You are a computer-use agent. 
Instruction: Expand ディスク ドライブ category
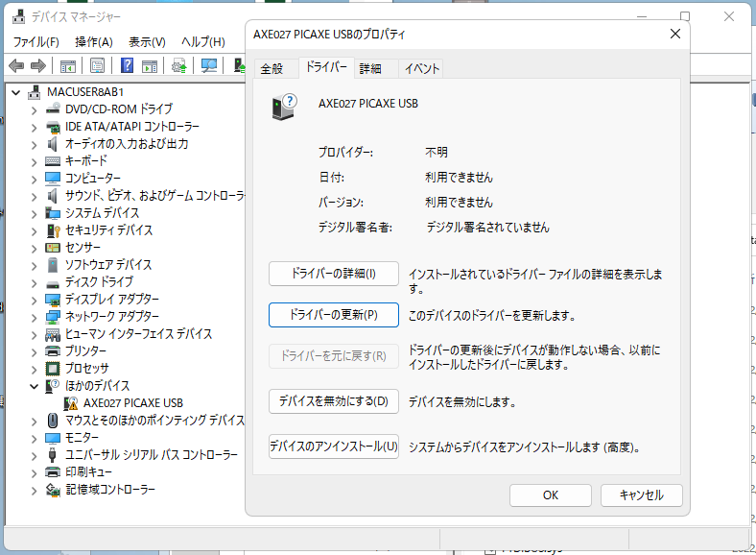tap(34, 283)
